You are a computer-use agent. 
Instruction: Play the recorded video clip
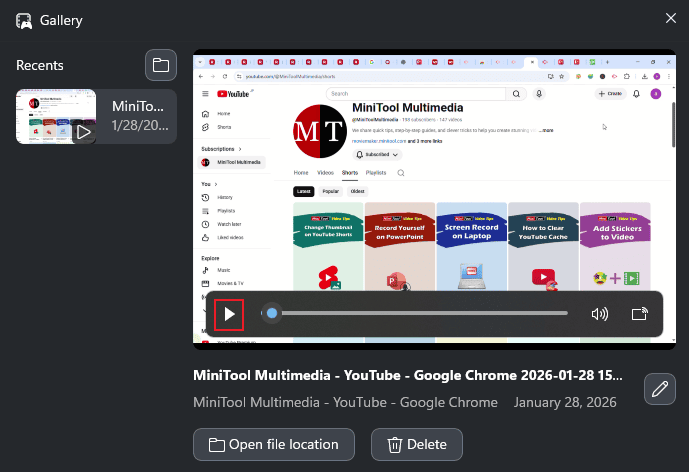229,314
